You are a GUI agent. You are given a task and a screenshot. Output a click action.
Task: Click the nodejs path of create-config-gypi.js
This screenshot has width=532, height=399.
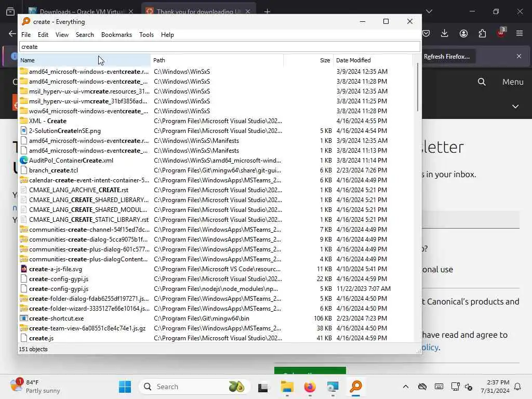(216, 289)
